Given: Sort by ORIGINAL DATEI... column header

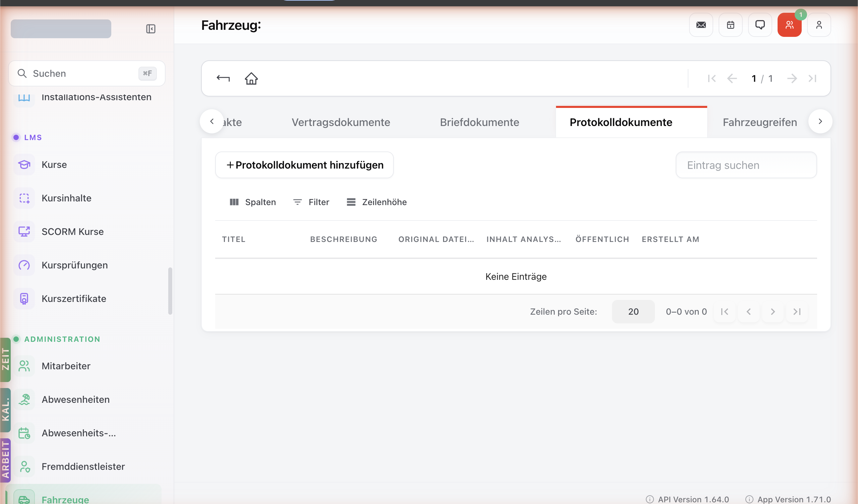Looking at the screenshot, I should point(436,239).
